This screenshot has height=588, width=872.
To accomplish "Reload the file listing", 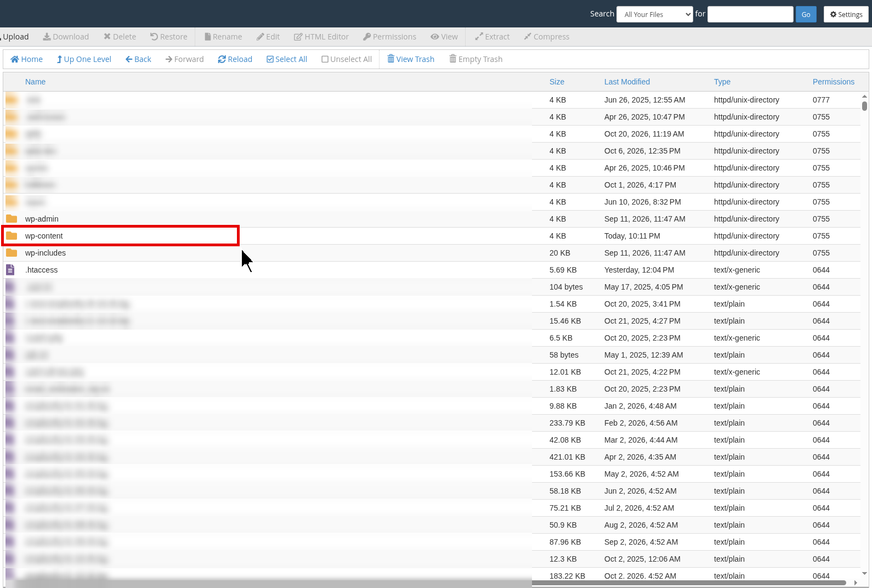I will point(235,59).
